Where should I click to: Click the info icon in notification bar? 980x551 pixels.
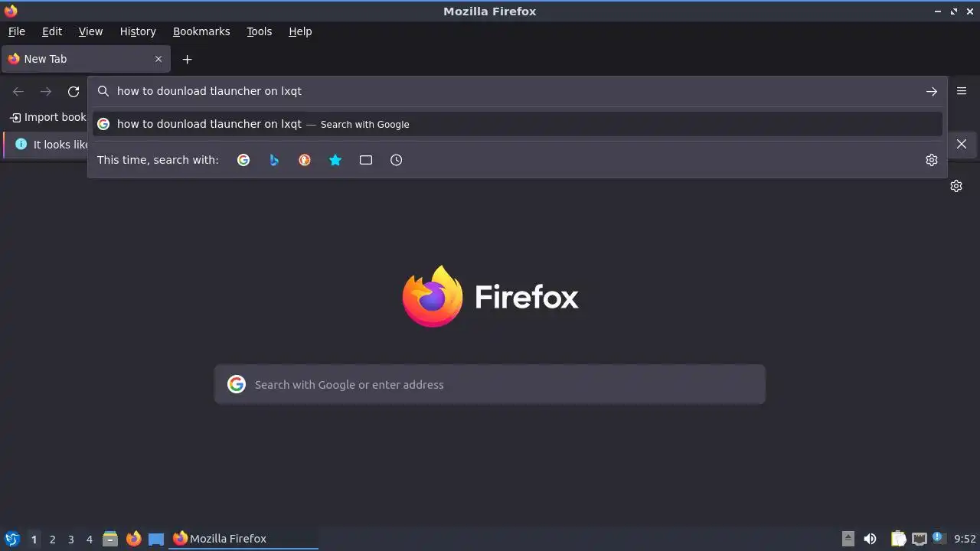click(x=21, y=144)
